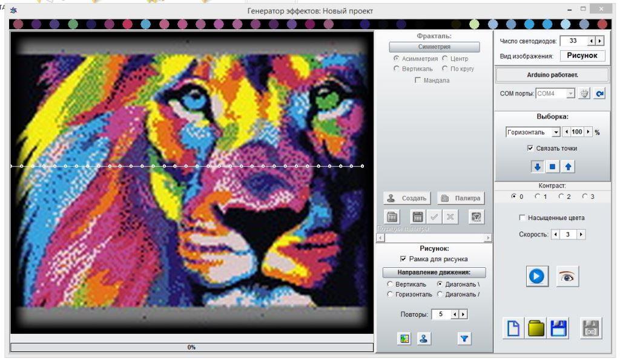Click the blue down arrow in Выборка
Screen dimensions: 620x364
(537, 167)
